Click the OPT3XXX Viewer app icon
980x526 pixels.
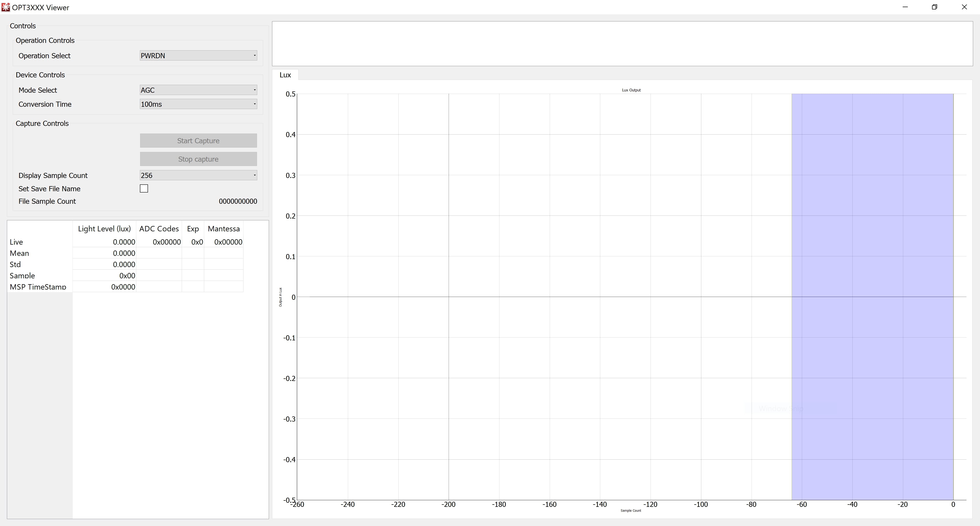pos(5,7)
